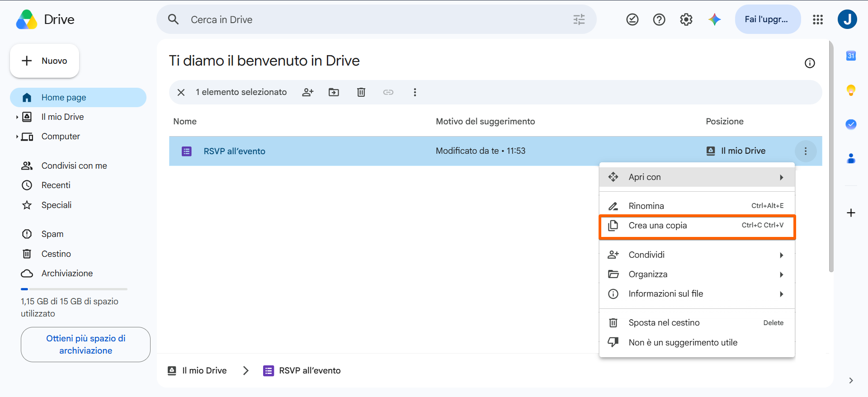Screen dimensions: 868x397
Task: Click the Google Drive logo
Action: [x=27, y=19]
